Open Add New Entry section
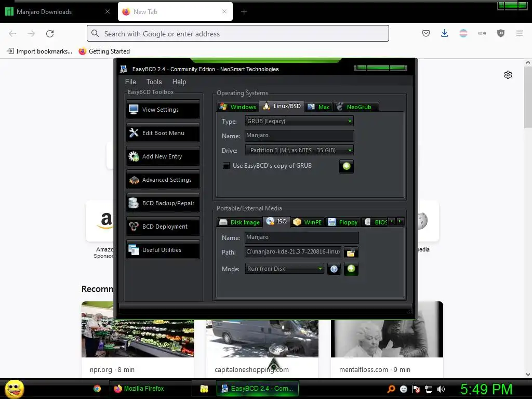 [163, 156]
